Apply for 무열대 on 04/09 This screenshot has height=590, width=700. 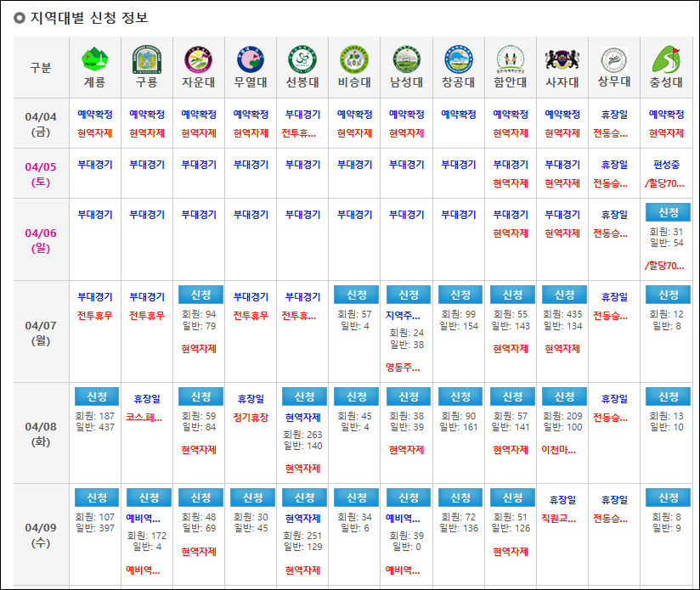coord(252,497)
